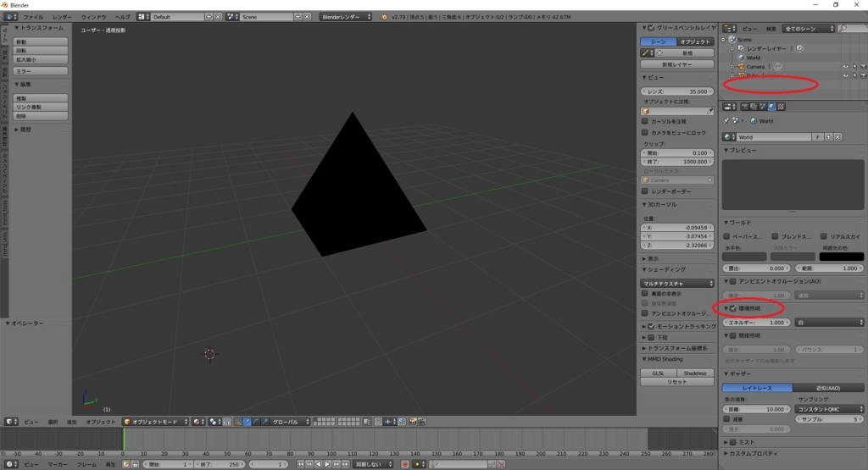Click the Blender info editor icon top-left

(9, 17)
